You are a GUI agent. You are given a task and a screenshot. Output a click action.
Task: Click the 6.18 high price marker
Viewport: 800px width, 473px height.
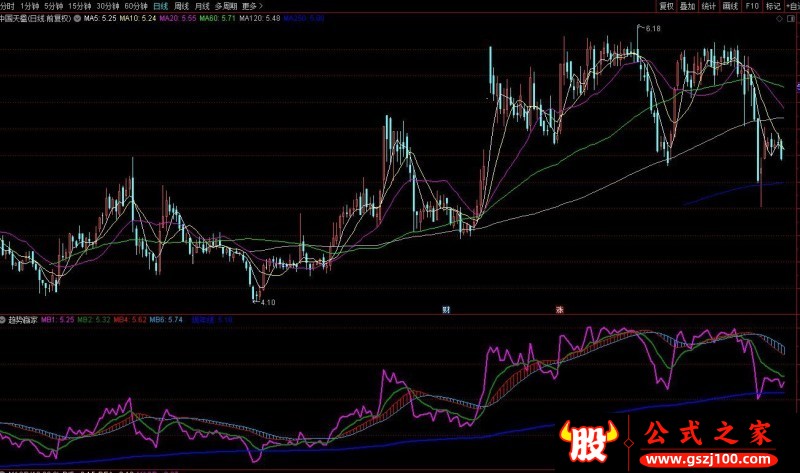(x=653, y=29)
